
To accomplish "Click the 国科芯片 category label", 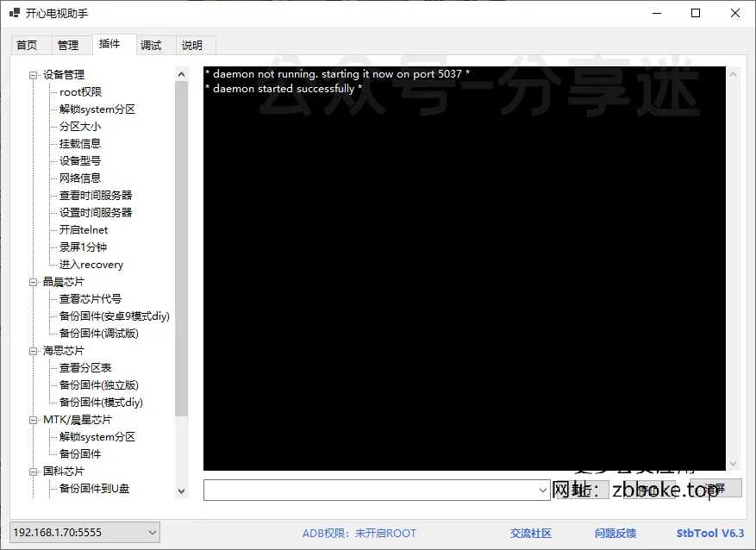I will coord(64,472).
